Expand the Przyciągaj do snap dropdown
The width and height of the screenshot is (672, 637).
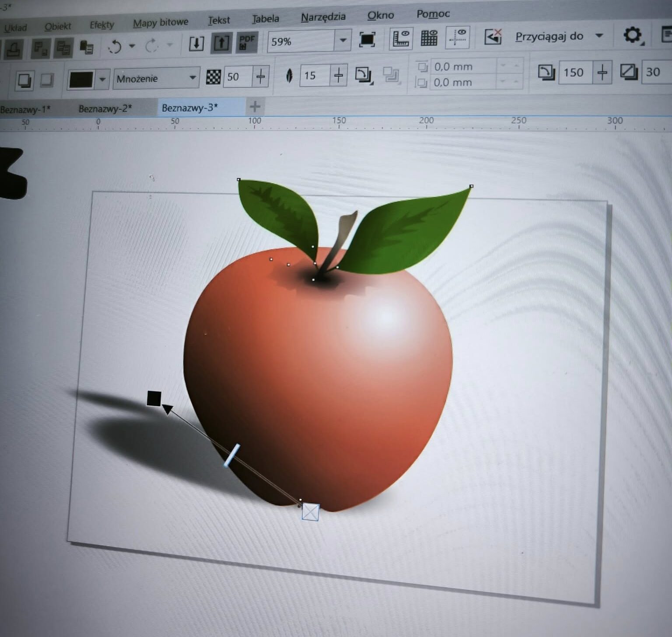(599, 35)
